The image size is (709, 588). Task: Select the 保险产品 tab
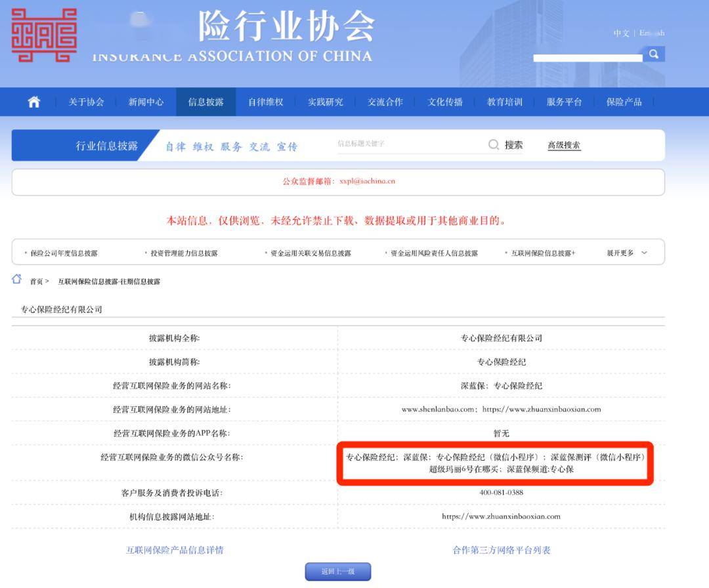(623, 102)
